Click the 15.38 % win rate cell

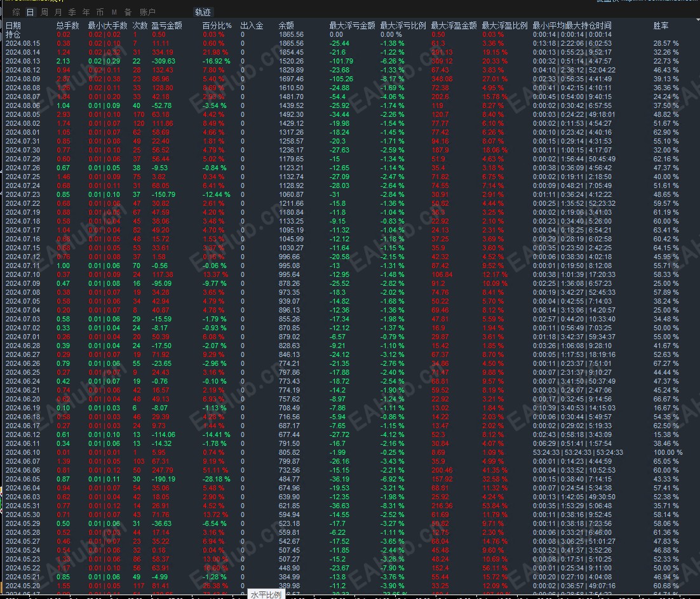tap(666, 434)
